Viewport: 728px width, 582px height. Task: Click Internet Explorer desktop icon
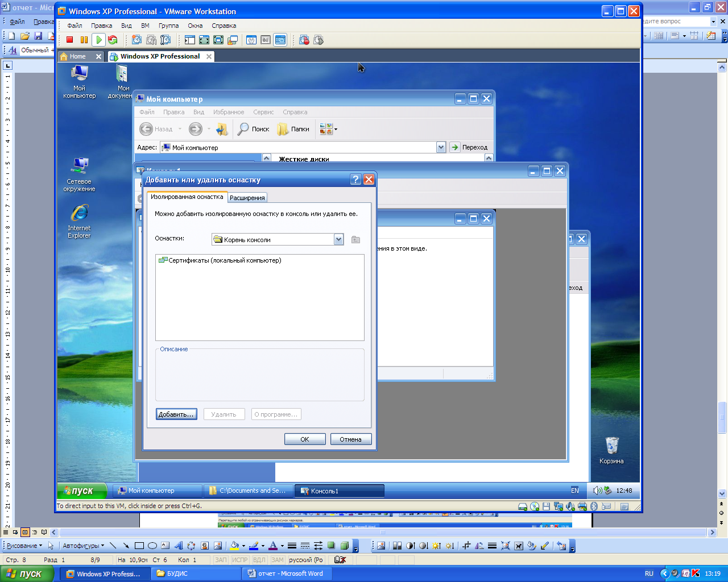pyautogui.click(x=79, y=222)
